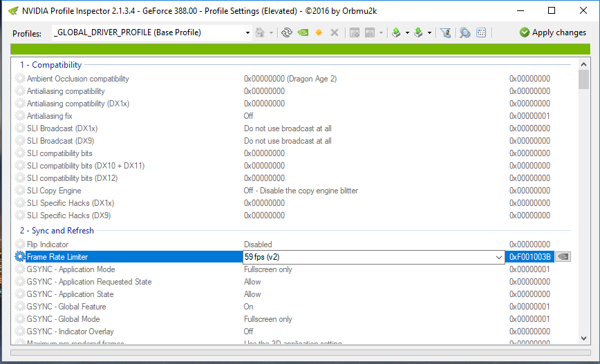Click the gear icon of Frame Rate Limiter

20,256
